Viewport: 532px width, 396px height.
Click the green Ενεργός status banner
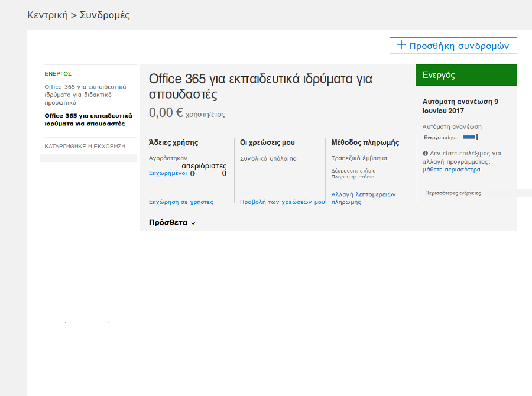[x=466, y=75]
